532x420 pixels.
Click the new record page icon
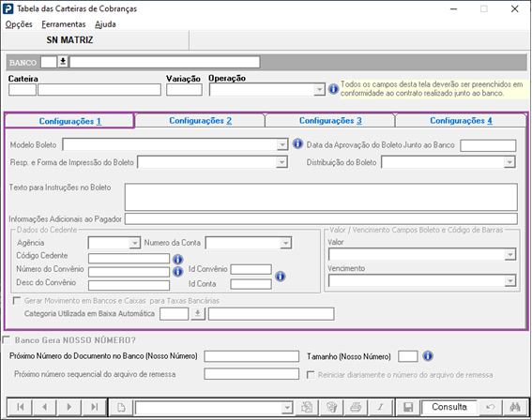pyautogui.click(x=121, y=407)
